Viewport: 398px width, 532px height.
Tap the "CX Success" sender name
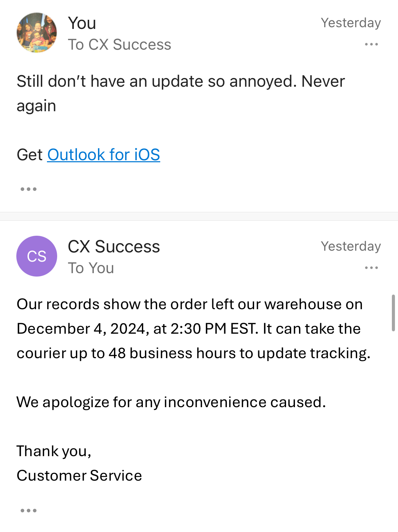coord(114,247)
